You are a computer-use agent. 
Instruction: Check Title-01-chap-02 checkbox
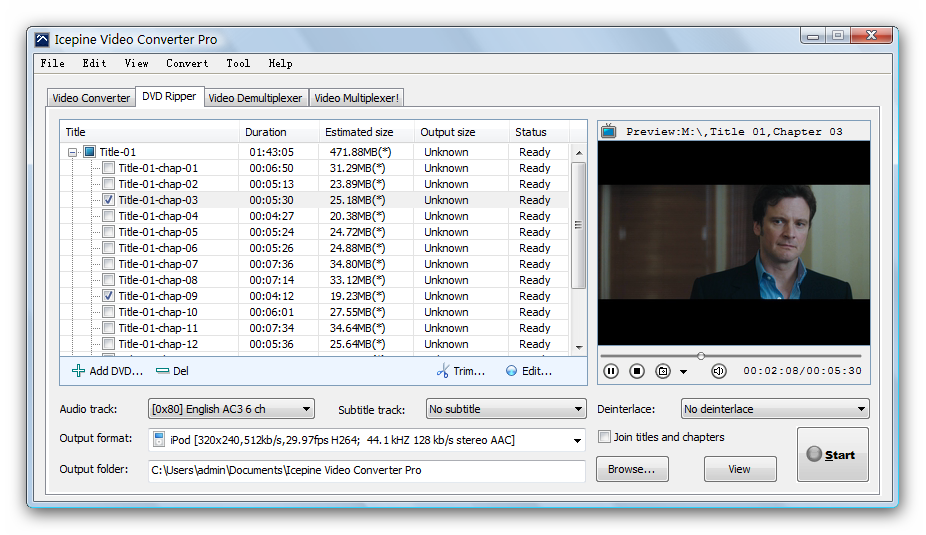point(109,184)
